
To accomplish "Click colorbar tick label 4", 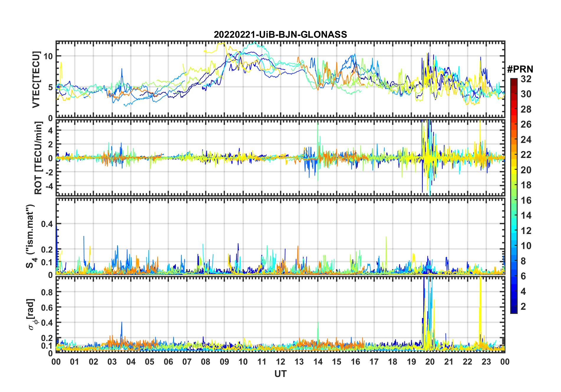I will pyautogui.click(x=523, y=291).
